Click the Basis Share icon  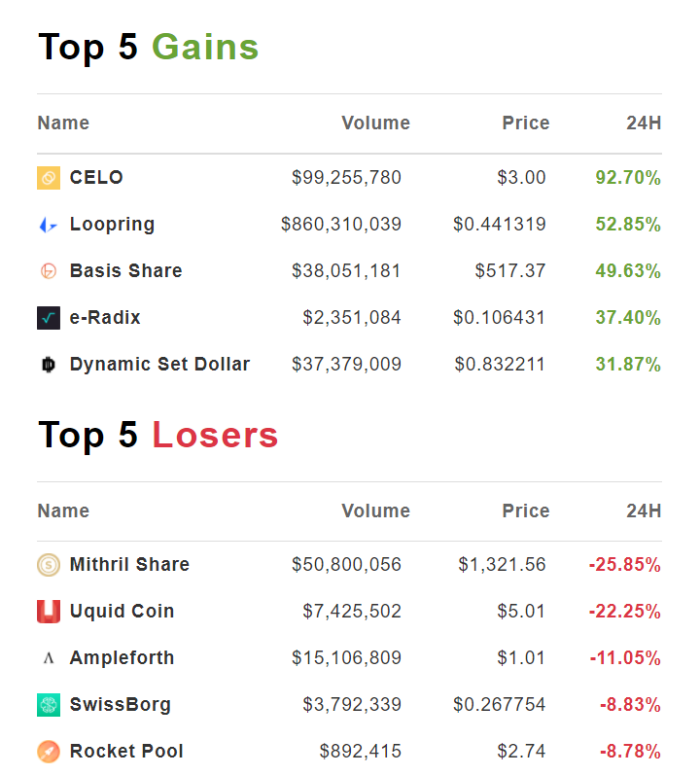pyautogui.click(x=49, y=271)
